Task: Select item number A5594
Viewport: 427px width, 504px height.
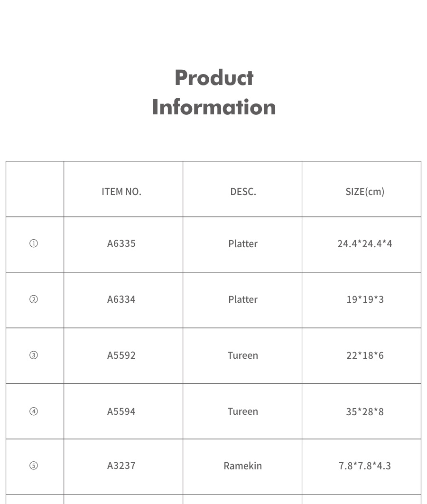Action: (121, 411)
